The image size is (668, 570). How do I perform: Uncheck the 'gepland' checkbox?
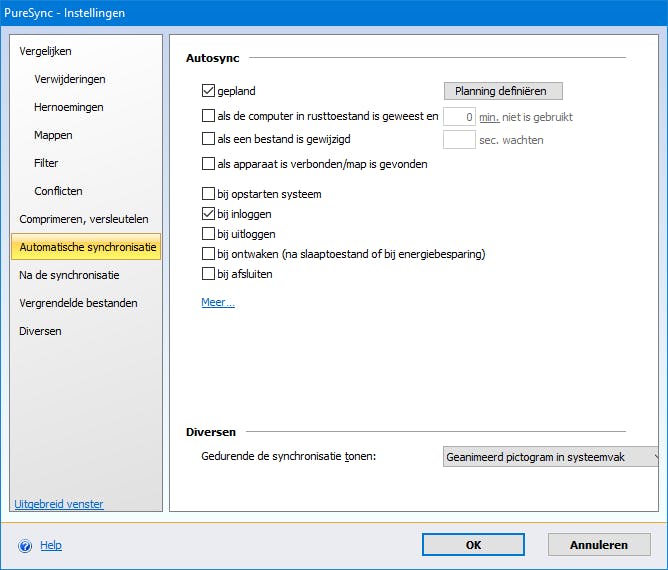click(208, 90)
